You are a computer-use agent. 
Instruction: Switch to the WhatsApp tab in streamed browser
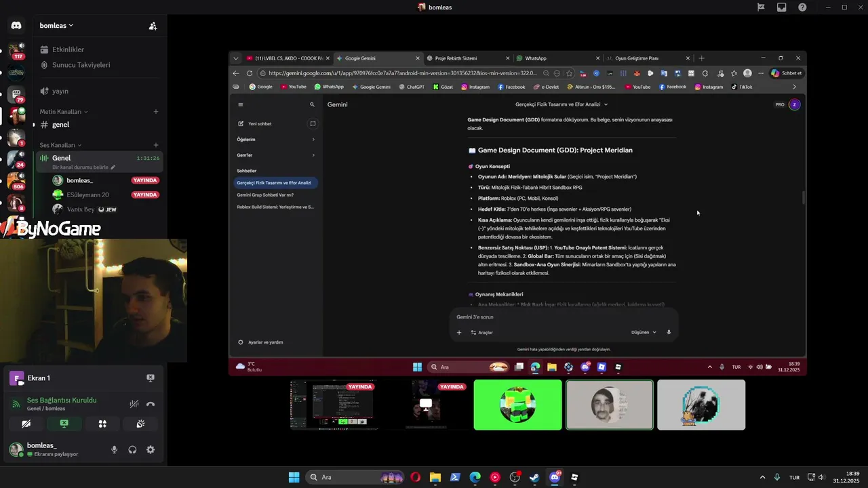pyautogui.click(x=556, y=58)
